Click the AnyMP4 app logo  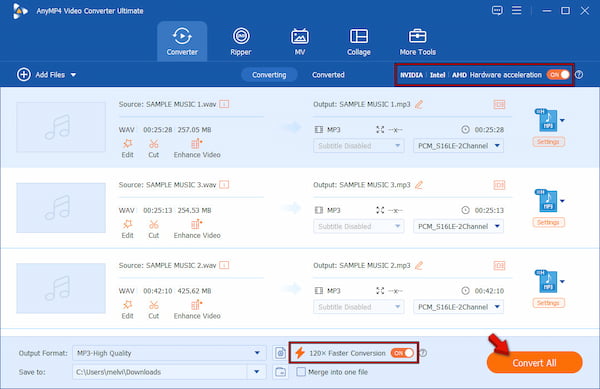pos(20,11)
